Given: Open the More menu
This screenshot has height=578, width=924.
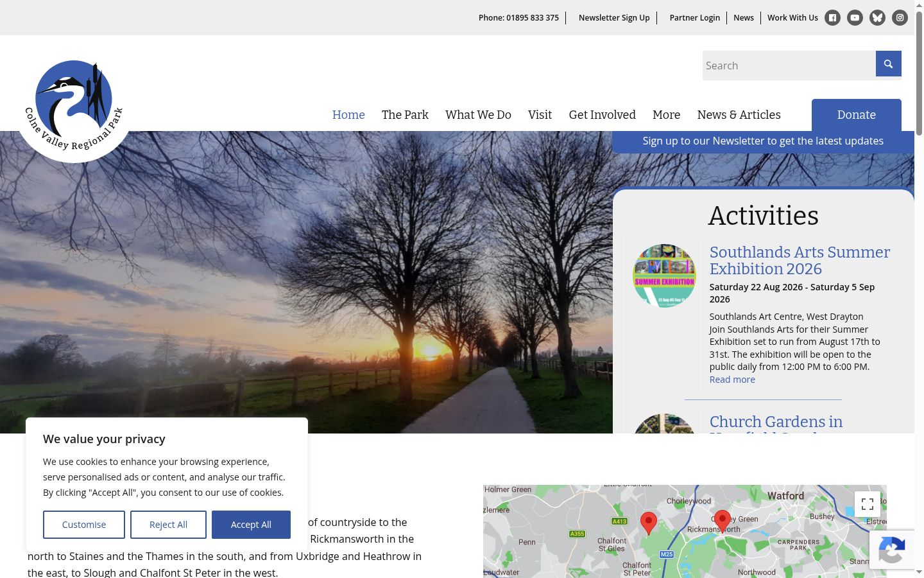Looking at the screenshot, I should point(666,115).
